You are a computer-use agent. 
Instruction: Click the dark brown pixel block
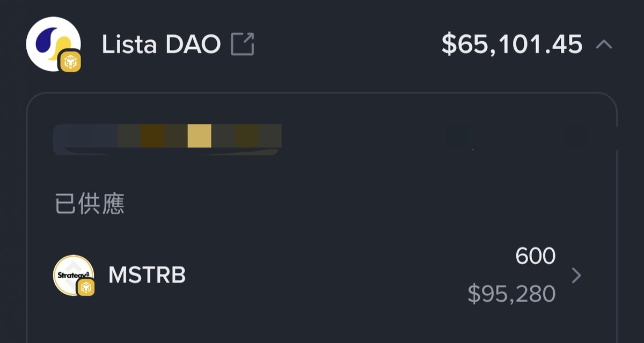152,136
